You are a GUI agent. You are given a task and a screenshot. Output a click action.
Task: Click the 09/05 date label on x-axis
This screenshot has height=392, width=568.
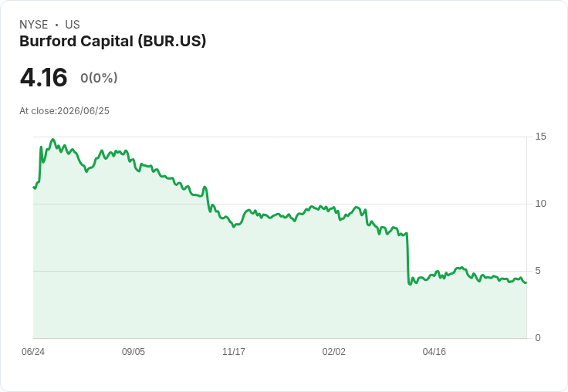point(134,351)
